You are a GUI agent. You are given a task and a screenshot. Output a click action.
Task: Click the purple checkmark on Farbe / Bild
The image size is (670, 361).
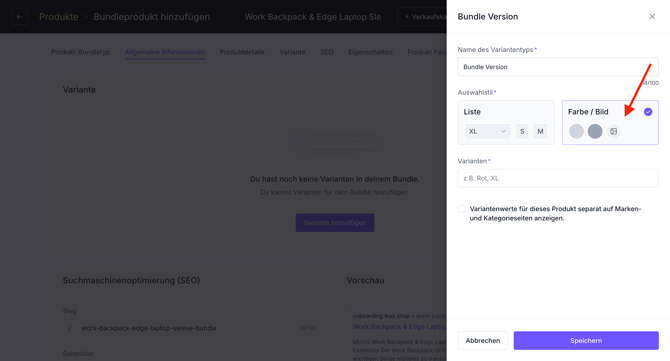(648, 112)
